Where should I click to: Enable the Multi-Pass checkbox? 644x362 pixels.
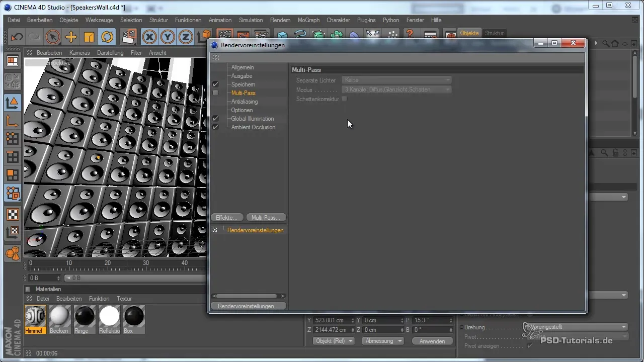(x=215, y=93)
